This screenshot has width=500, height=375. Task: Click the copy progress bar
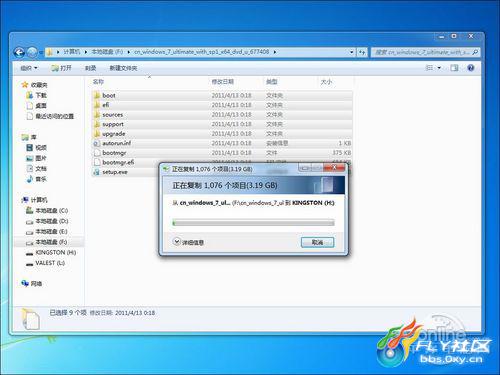pyautogui.click(x=253, y=223)
